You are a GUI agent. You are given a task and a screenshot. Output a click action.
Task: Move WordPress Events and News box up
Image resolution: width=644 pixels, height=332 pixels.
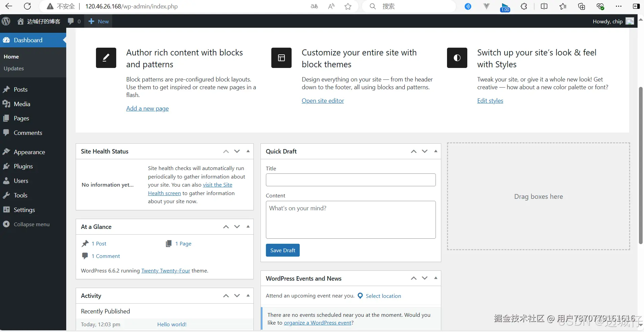414,278
